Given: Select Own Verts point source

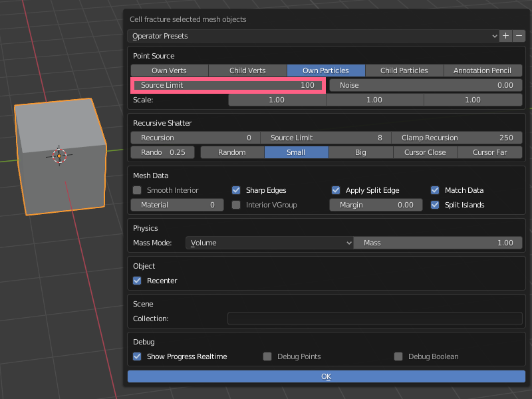Looking at the screenshot, I should 169,70.
